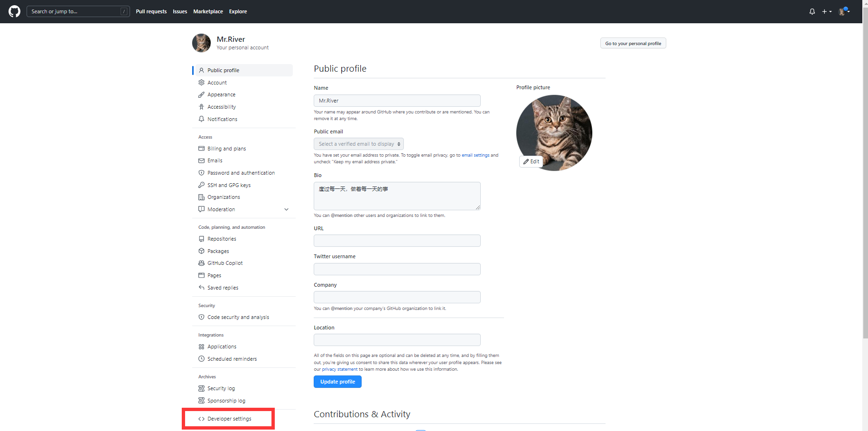Focus the Search or jump to field
The image size is (868, 431).
pos(78,11)
